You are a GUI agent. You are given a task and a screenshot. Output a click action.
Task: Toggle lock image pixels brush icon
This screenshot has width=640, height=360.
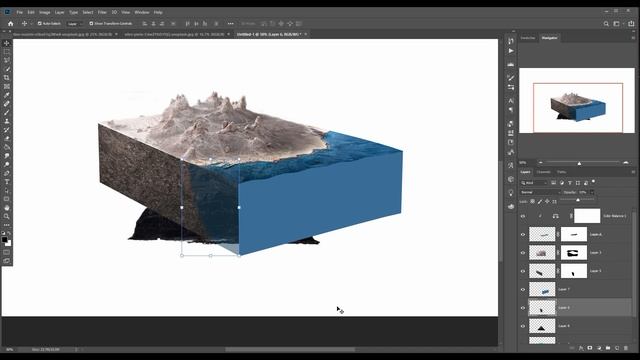click(540, 201)
